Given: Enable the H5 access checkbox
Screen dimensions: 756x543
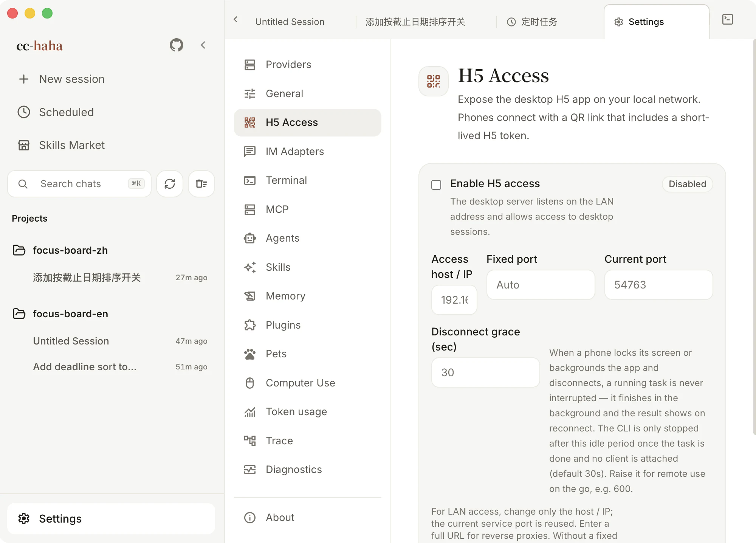Looking at the screenshot, I should (x=436, y=185).
